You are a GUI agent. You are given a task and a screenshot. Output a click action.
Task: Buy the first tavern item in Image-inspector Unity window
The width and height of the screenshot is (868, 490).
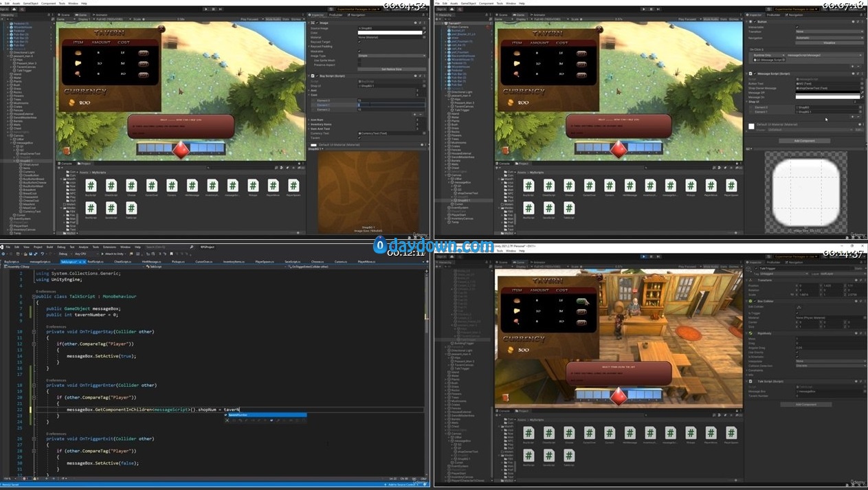143,52
